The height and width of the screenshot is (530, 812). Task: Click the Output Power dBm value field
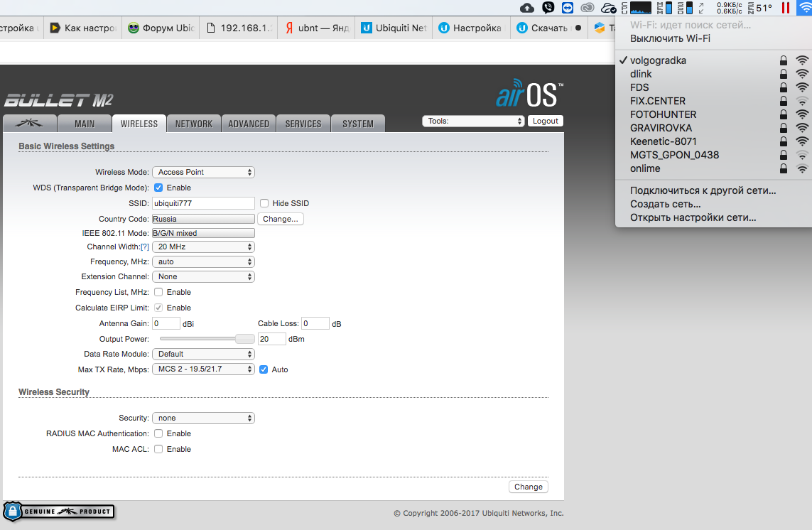tap(272, 339)
